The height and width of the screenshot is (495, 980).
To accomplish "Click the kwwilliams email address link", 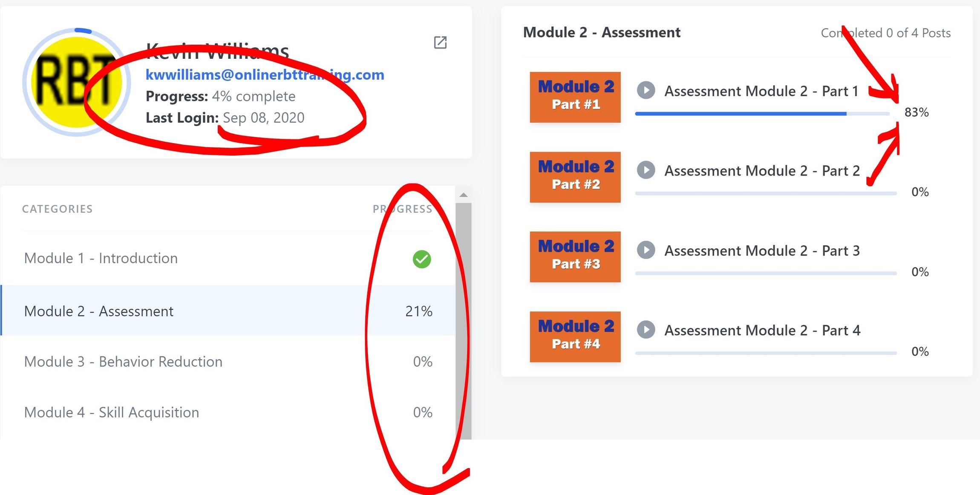I will pos(265,75).
